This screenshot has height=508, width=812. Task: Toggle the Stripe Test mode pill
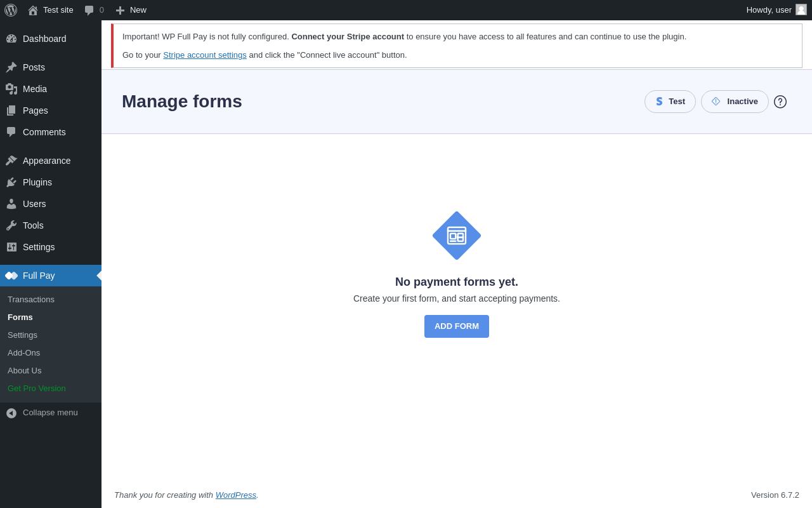[x=670, y=102]
